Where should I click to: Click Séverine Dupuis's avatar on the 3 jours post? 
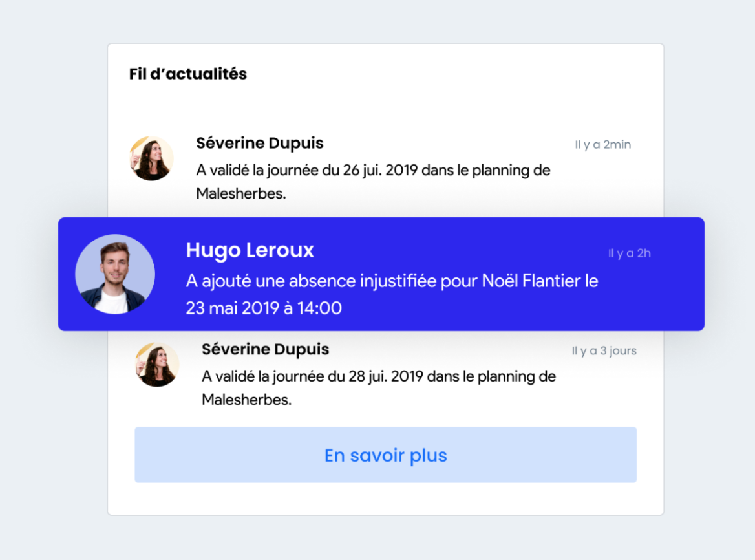157,365
